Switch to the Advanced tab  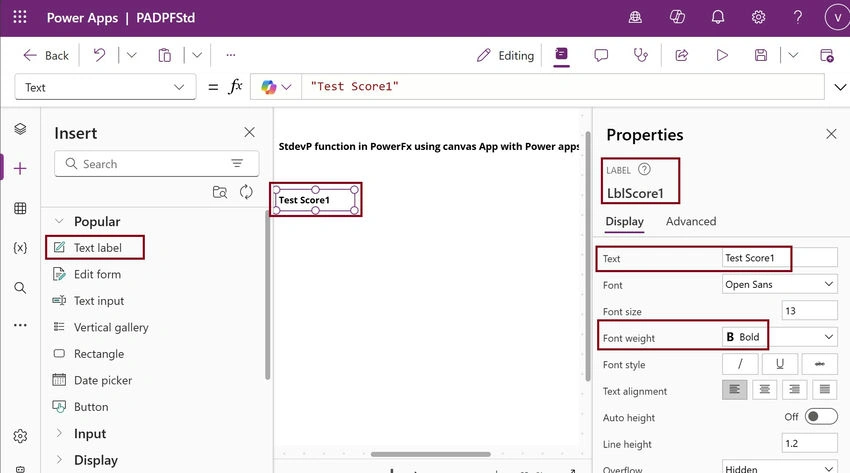click(x=691, y=221)
